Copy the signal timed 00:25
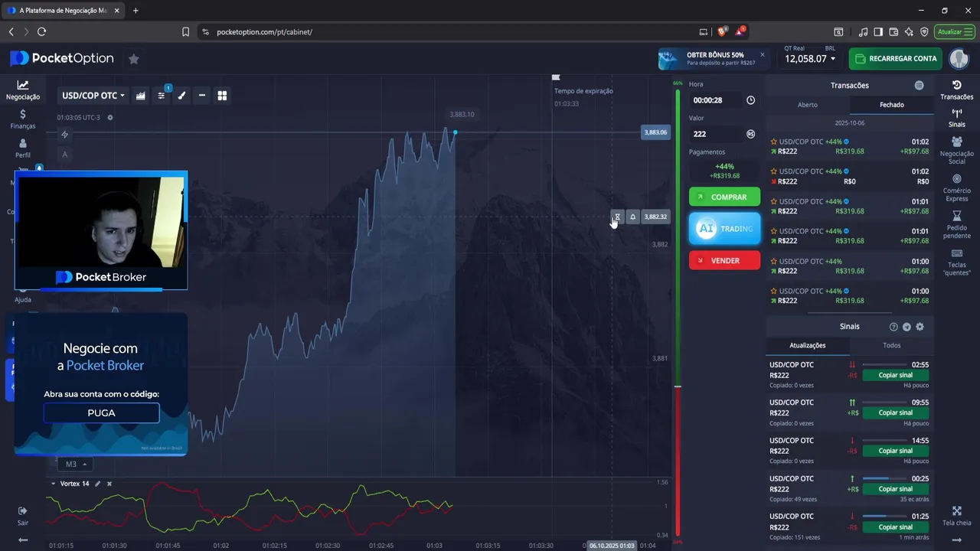This screenshot has height=551, width=980. click(x=896, y=488)
